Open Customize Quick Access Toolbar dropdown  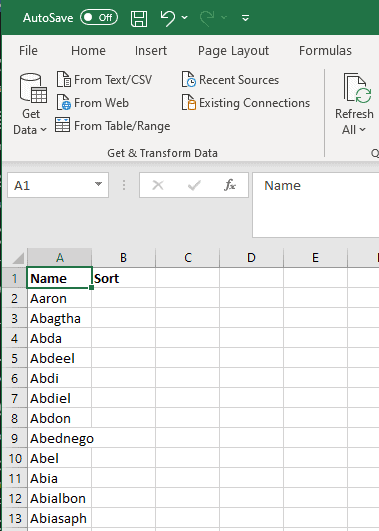[x=246, y=18]
